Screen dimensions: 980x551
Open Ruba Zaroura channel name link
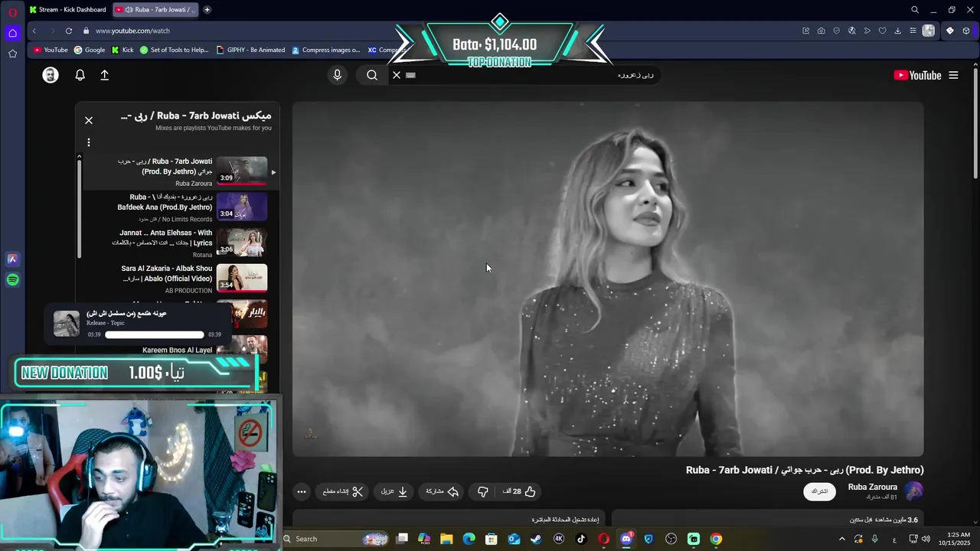click(x=873, y=487)
